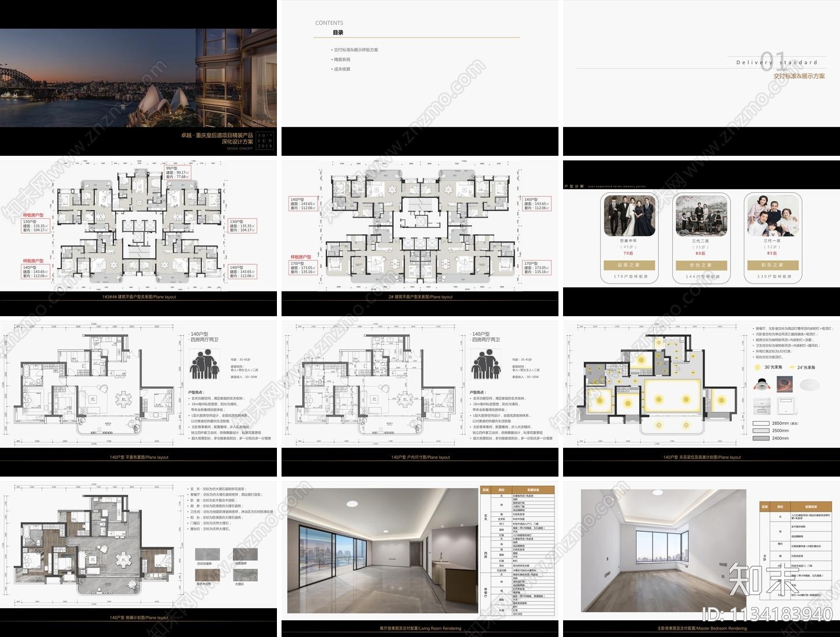Click contents entry '交付标准&展示样板方案'

356,50
